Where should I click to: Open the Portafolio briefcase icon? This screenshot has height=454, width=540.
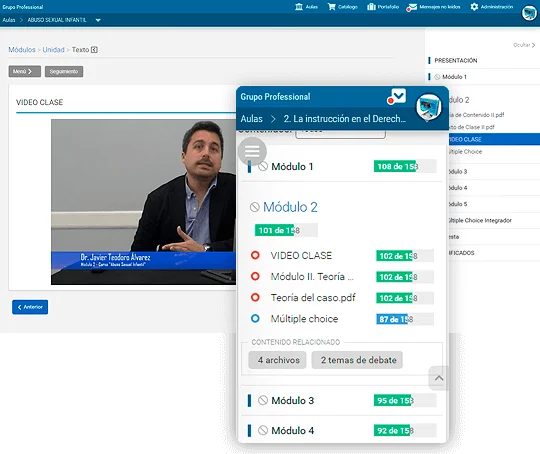click(371, 7)
